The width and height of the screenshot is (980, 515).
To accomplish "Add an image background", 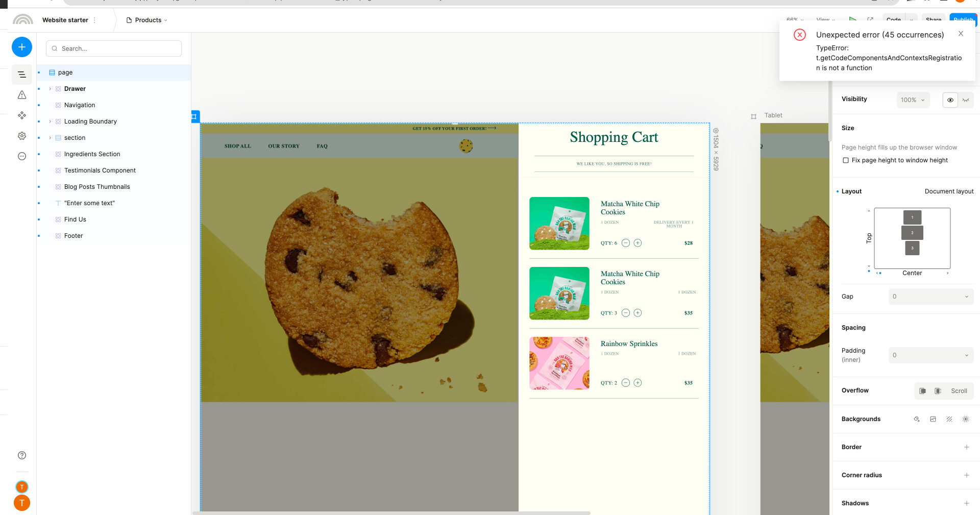I will click(x=933, y=419).
